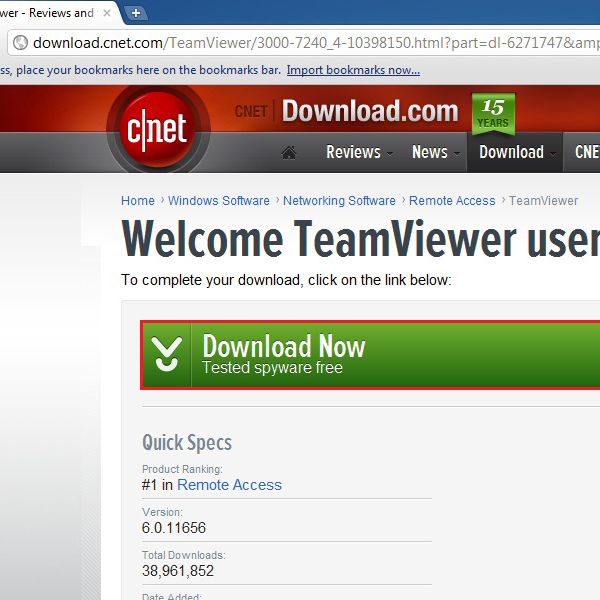Click the Version label
Viewport: 600px width, 600px height.
tap(162, 512)
